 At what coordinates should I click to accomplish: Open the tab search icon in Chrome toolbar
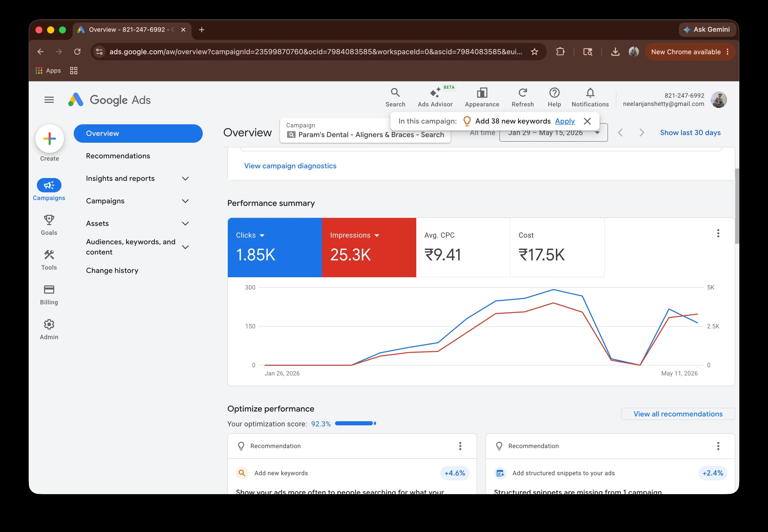588,52
